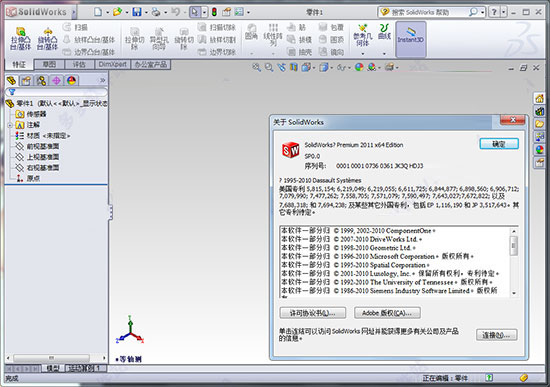Screen dimensions: 550x387
Task: Click the rebuild traffic light icon
Action: click(214, 12)
